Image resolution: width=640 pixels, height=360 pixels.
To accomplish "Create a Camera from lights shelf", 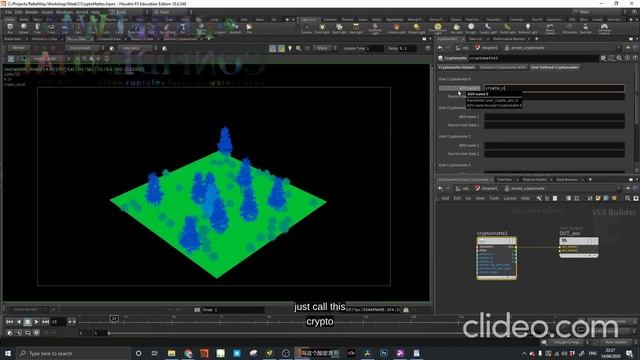I will coord(306,29).
